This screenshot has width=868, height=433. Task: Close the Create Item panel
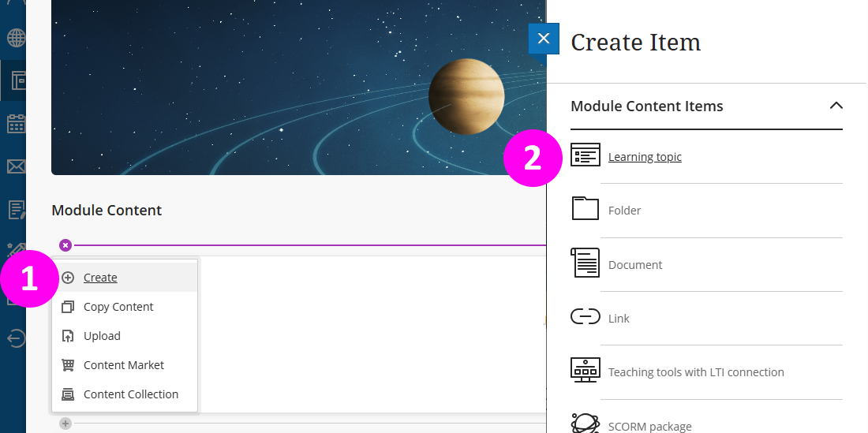pos(544,38)
